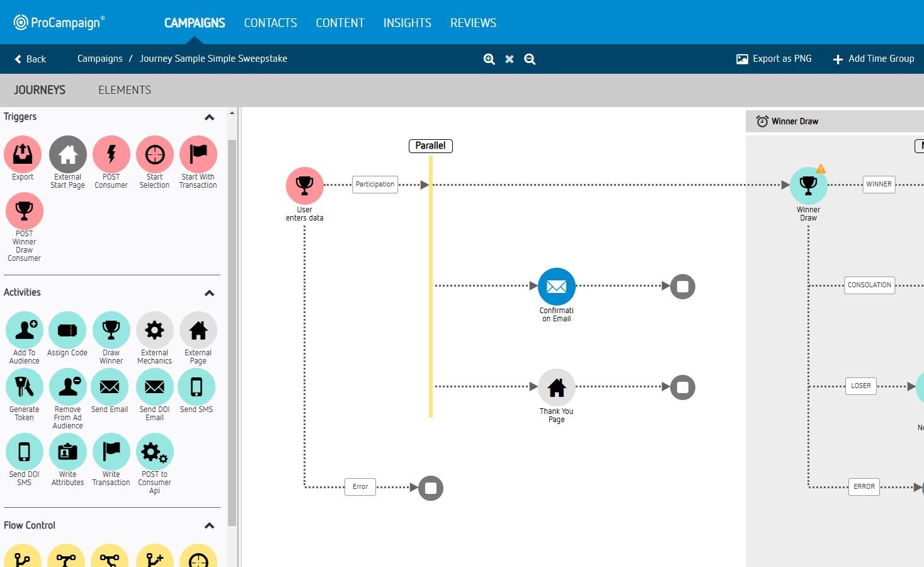
Task: Collapse the Flow Control section
Action: (210, 525)
